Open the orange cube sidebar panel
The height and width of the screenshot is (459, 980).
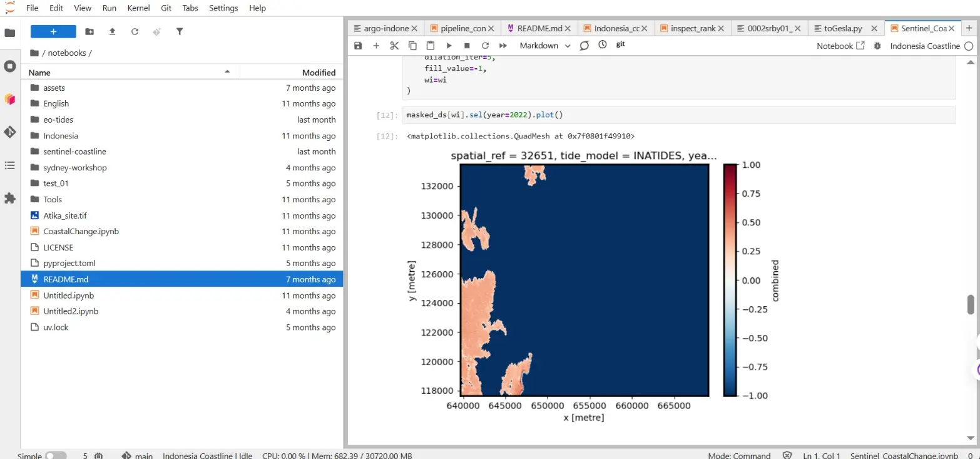tap(10, 99)
